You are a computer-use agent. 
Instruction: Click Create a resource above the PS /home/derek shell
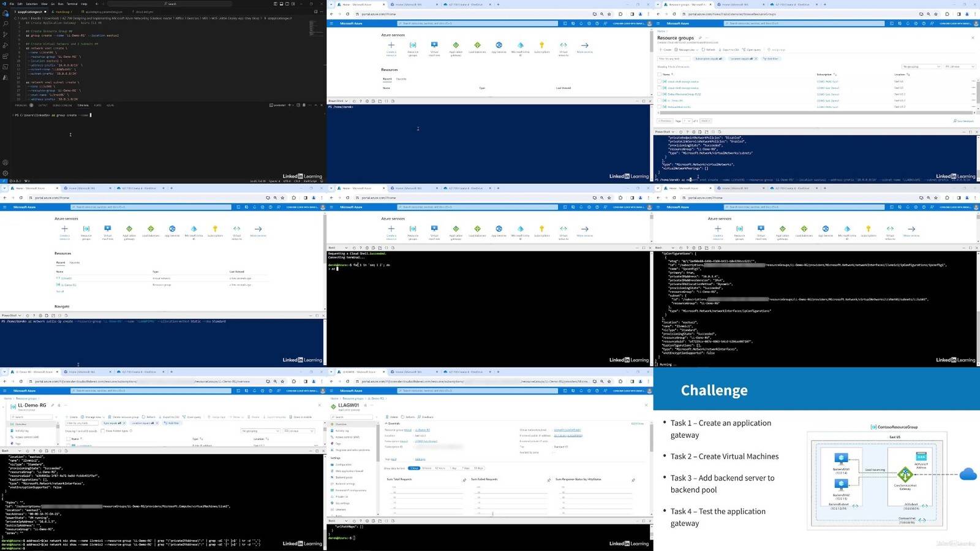pyautogui.click(x=391, y=48)
